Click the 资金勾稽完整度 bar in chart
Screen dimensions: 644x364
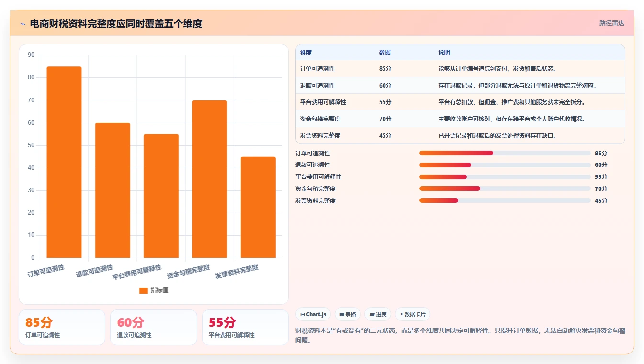[x=210, y=179]
